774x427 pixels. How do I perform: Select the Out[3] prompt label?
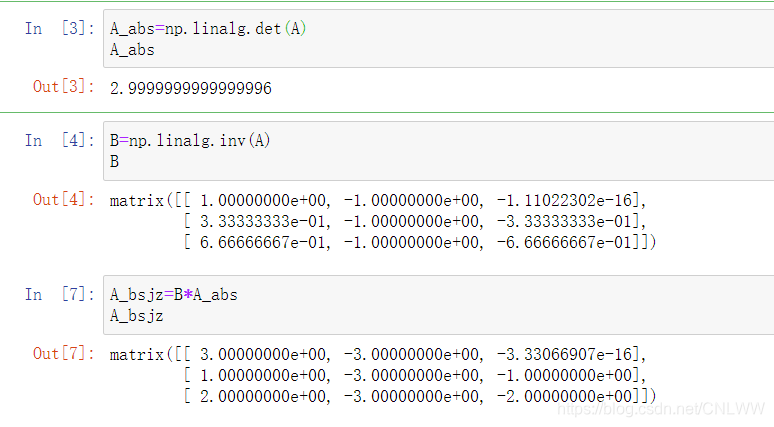pyautogui.click(x=64, y=86)
